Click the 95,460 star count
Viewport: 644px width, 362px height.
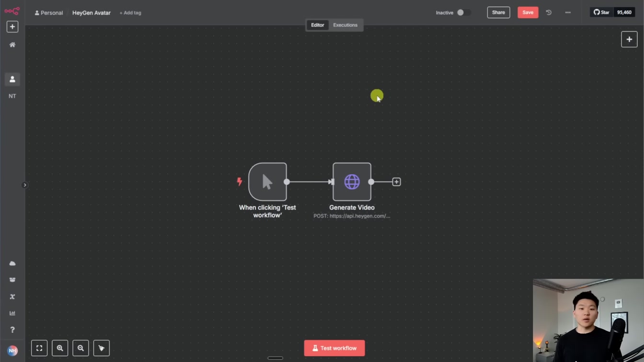point(624,12)
